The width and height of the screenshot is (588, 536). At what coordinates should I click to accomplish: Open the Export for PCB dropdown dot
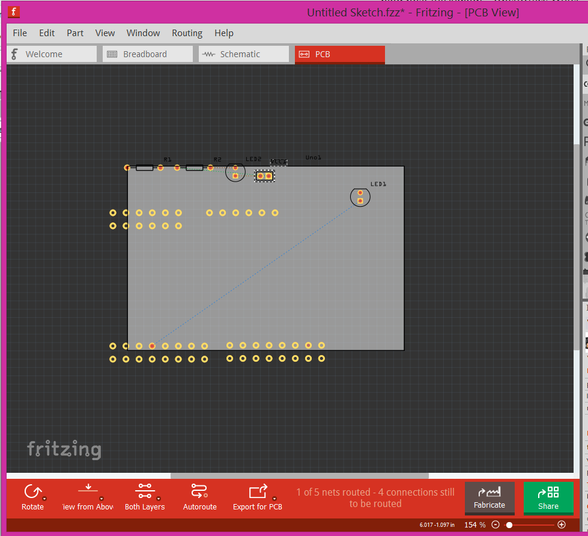[274, 499]
